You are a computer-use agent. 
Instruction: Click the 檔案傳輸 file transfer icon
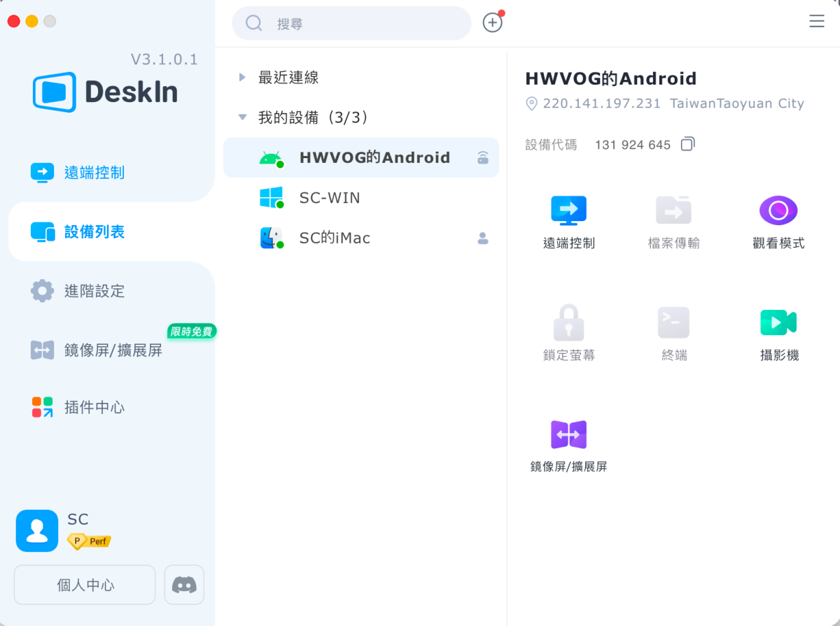coord(673,211)
